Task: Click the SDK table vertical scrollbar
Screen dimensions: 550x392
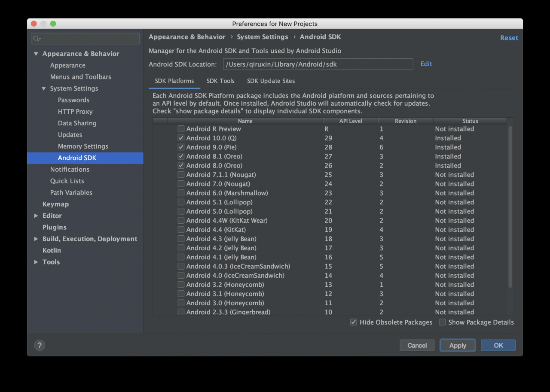Action: point(510,206)
